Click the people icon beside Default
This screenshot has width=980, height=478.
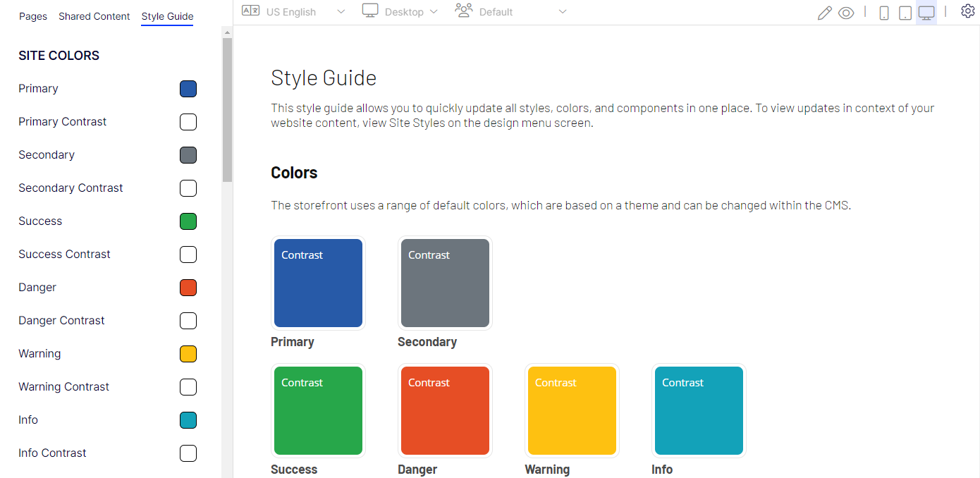click(x=464, y=11)
